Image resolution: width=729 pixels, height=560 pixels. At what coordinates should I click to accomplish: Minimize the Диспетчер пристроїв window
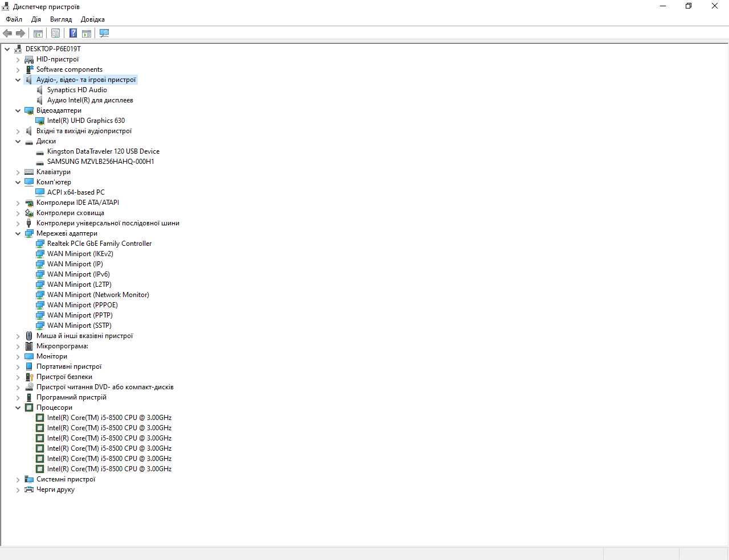pyautogui.click(x=663, y=6)
